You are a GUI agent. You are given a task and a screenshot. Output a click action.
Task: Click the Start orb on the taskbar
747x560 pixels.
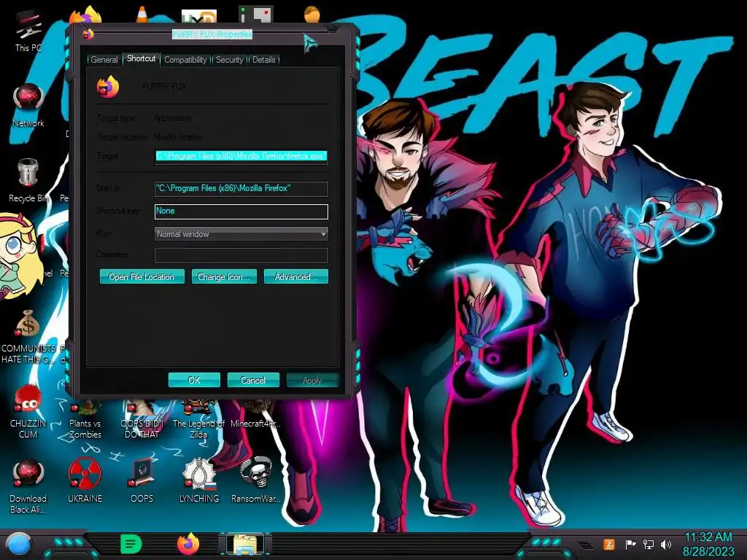coord(18,545)
